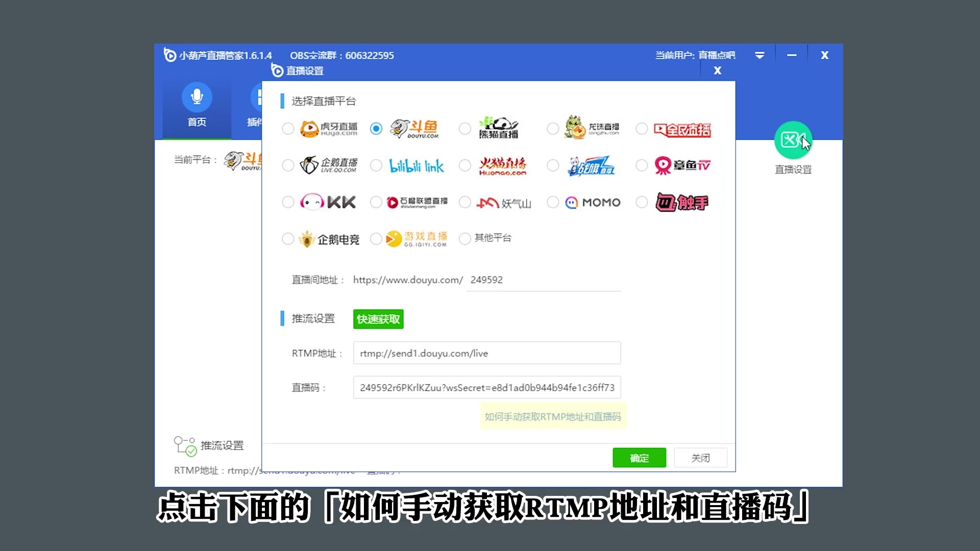Viewport: 980px width, 551px height.
Task: Click 快速获取 button to fetch stream key
Action: (x=378, y=319)
